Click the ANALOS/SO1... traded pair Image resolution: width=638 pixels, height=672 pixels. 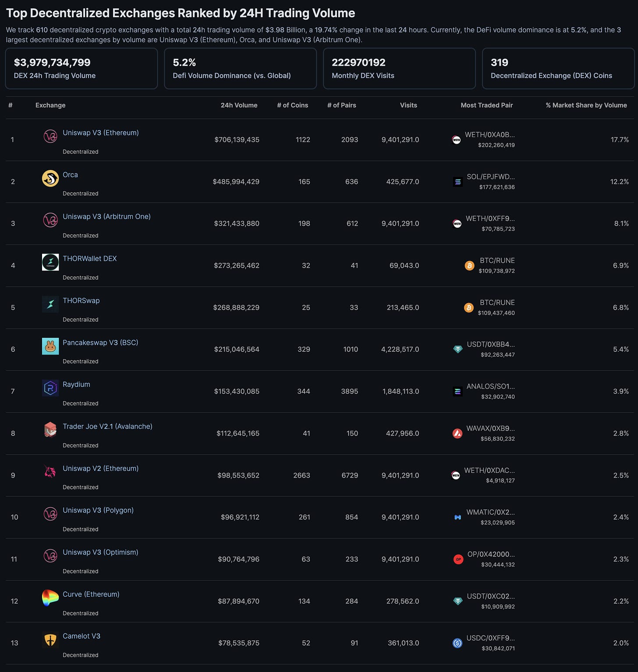click(491, 386)
